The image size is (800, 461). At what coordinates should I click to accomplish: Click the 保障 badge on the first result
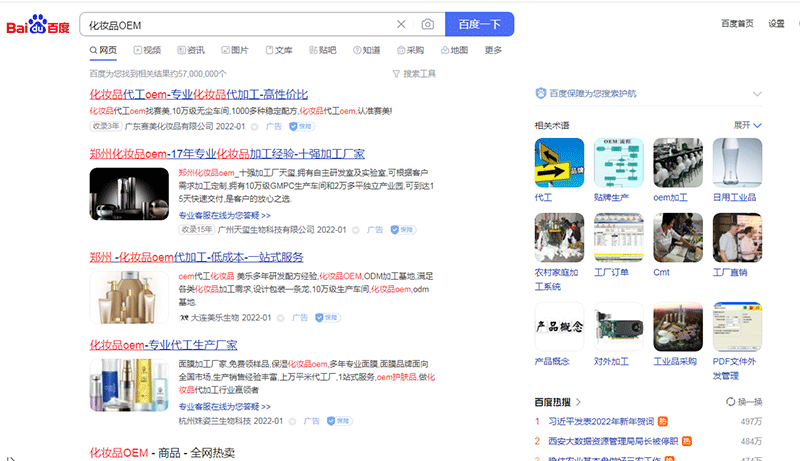point(301,127)
